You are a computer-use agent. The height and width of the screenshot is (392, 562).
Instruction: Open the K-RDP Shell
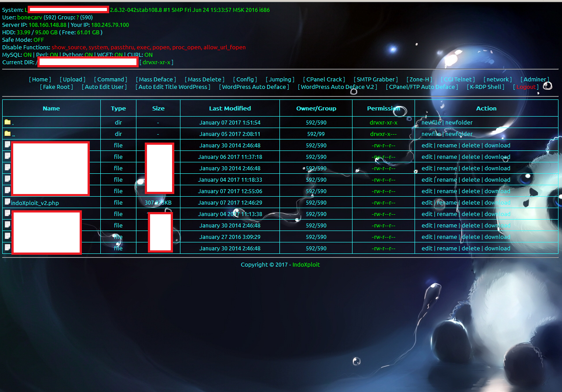[485, 87]
